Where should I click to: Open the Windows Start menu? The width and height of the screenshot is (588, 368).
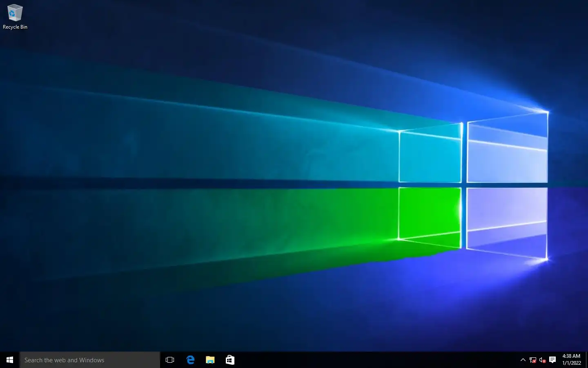pos(10,360)
